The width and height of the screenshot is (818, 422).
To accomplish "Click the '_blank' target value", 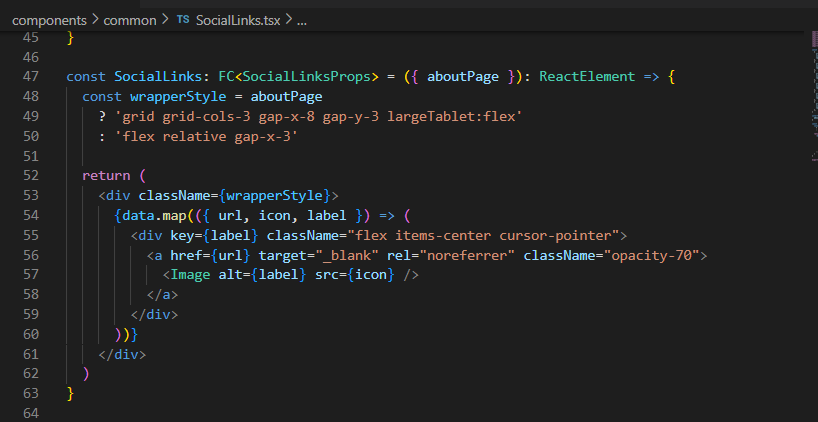I will point(346,255).
